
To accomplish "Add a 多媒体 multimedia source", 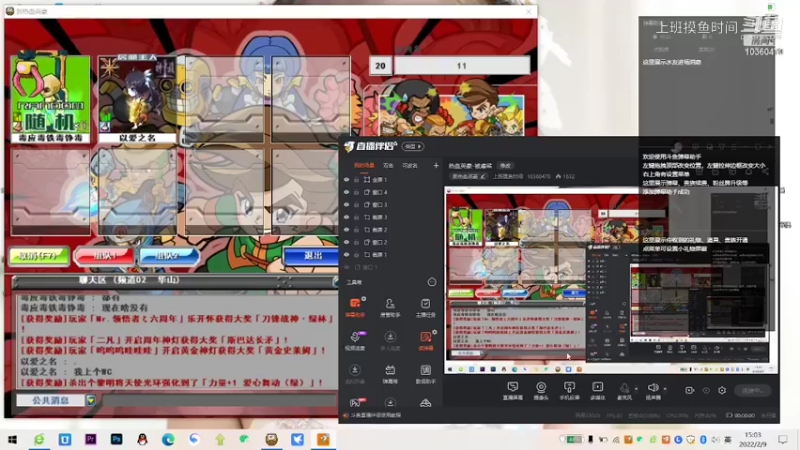I will click(597, 390).
